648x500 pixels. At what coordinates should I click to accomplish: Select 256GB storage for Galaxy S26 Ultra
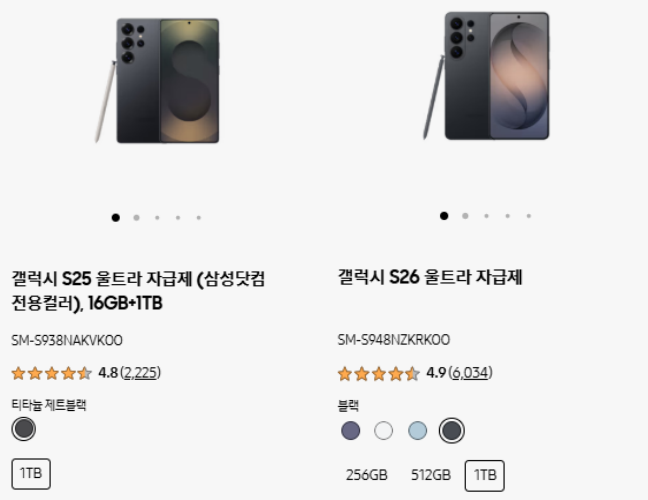click(x=365, y=475)
